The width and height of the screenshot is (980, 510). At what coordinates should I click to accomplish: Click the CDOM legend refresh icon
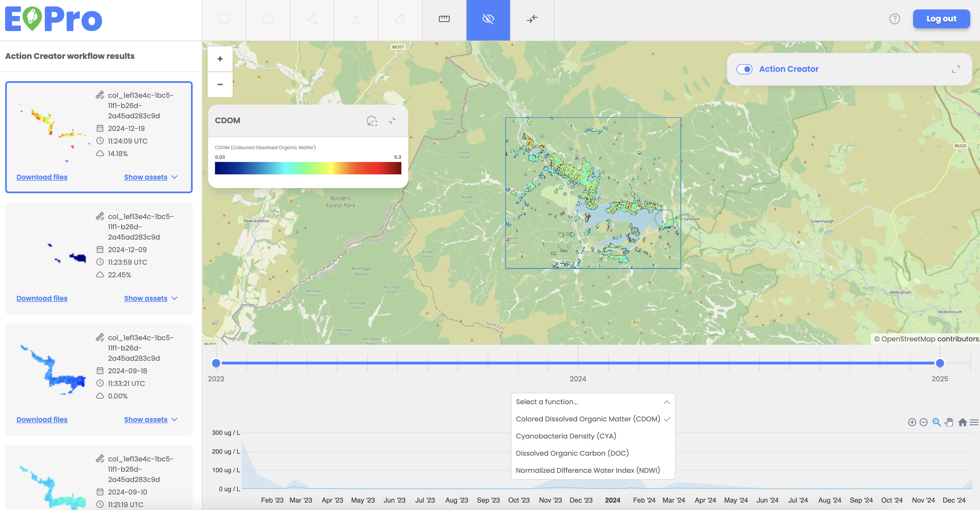tap(372, 121)
